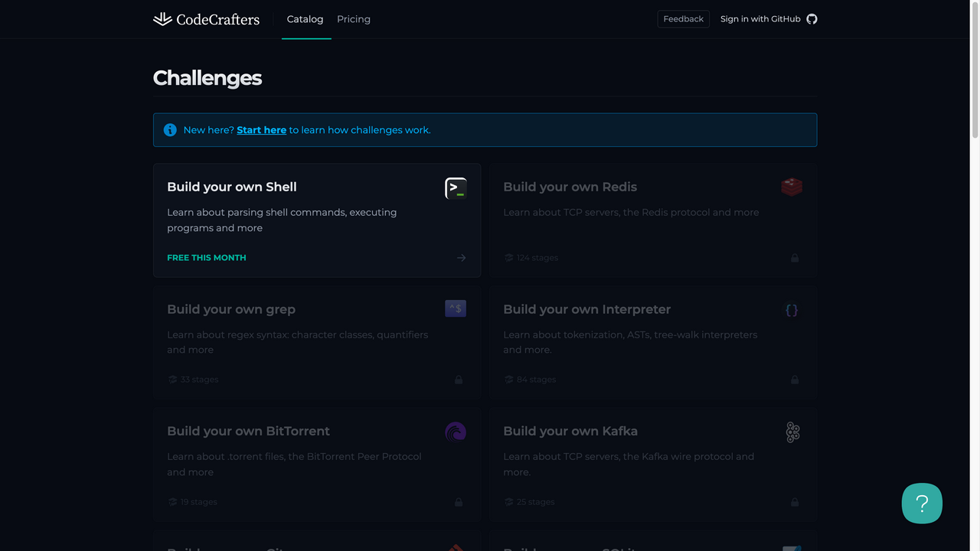Open Build your own Redis challenge
Screen dimensions: 980x551
(653, 220)
